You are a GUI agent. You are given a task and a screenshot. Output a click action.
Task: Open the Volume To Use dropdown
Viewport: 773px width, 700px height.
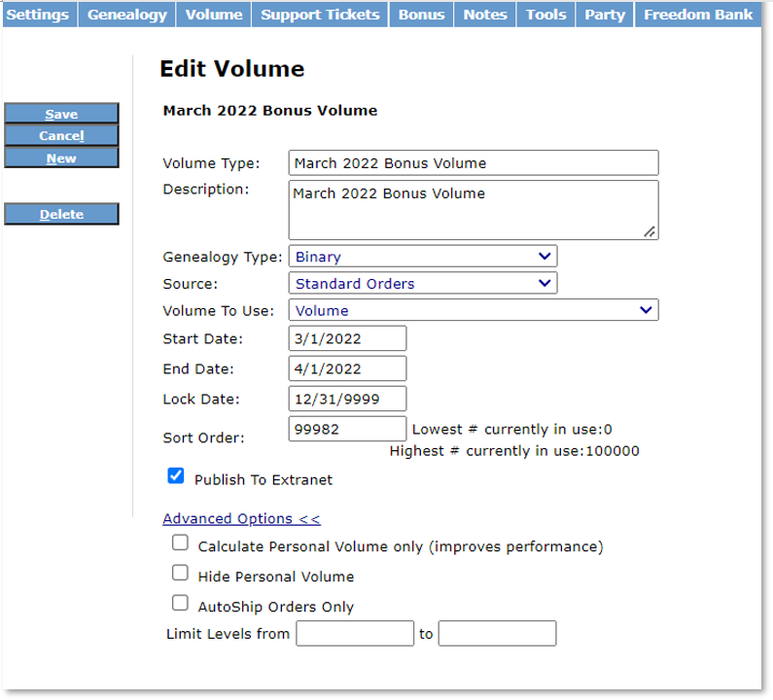coord(473,310)
